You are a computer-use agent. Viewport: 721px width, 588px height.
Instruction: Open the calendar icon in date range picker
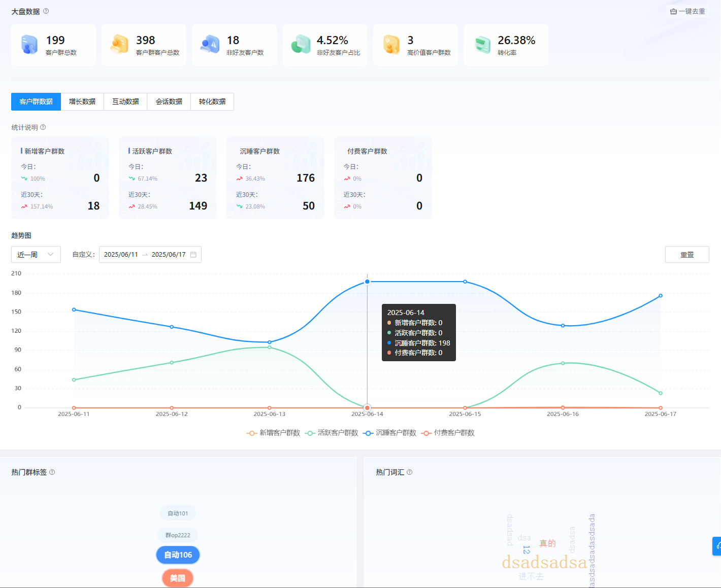(x=193, y=255)
